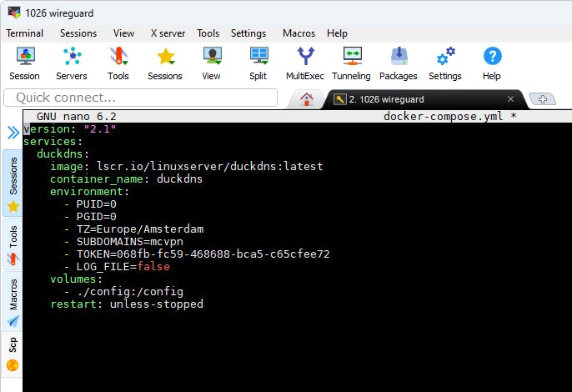
Task: Open the Scp side panel tab
Action: [x=13, y=354]
